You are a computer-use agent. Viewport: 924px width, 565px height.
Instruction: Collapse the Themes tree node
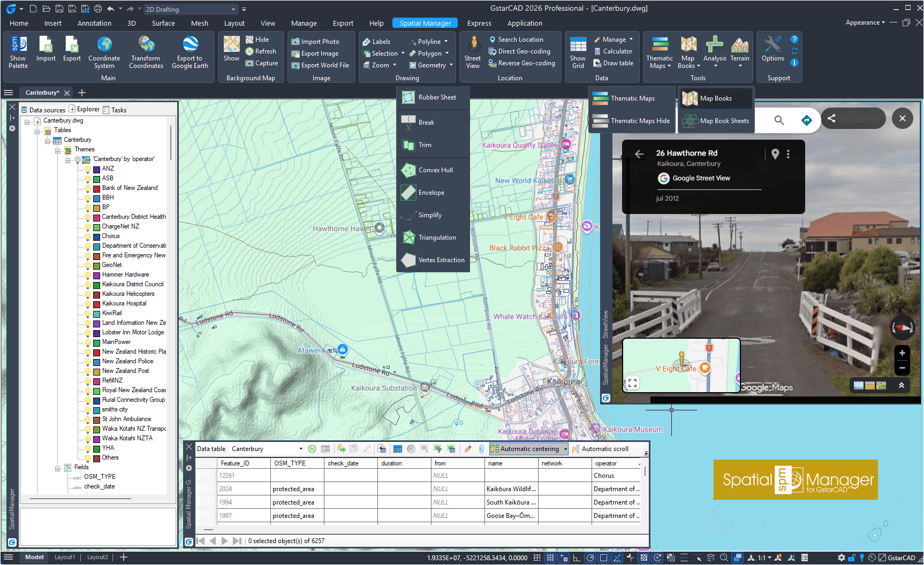coord(58,150)
